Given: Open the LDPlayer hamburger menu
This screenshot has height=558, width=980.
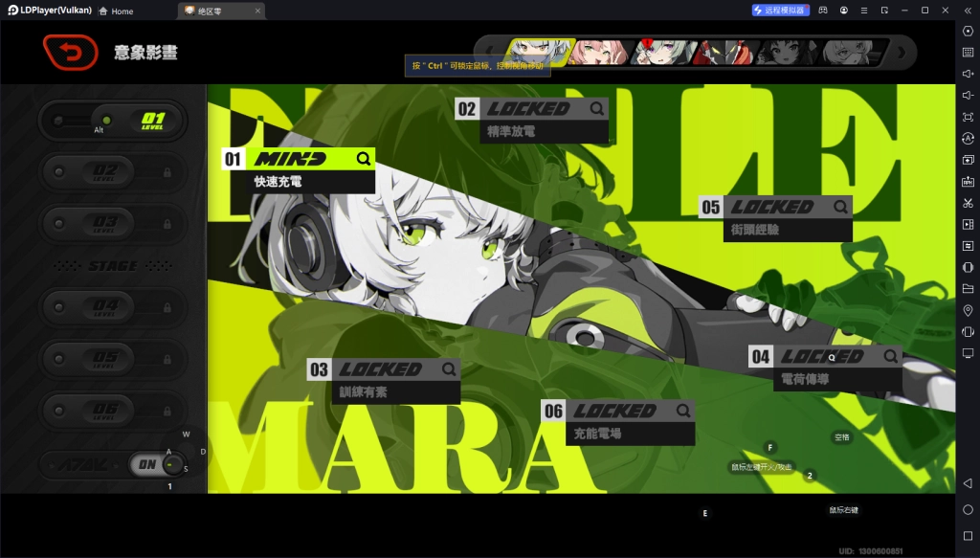Looking at the screenshot, I should pos(865,11).
